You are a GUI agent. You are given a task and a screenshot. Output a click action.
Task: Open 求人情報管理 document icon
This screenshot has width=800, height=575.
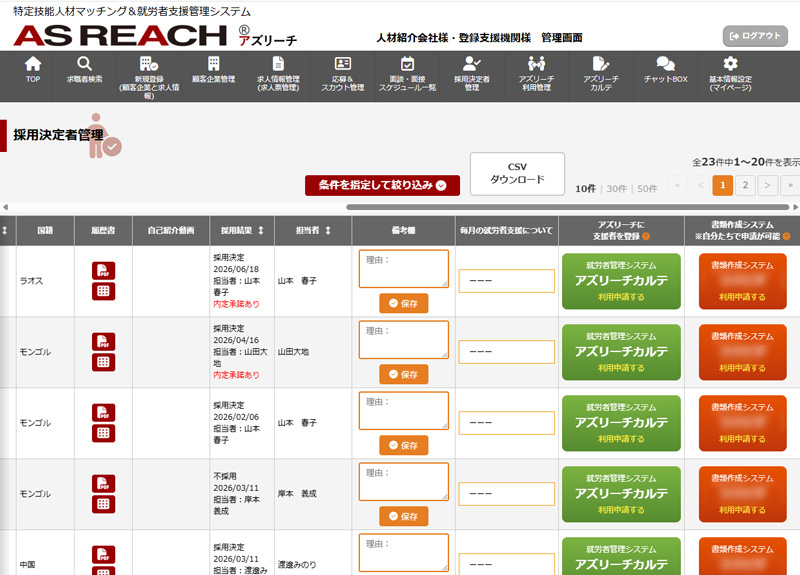(278, 64)
